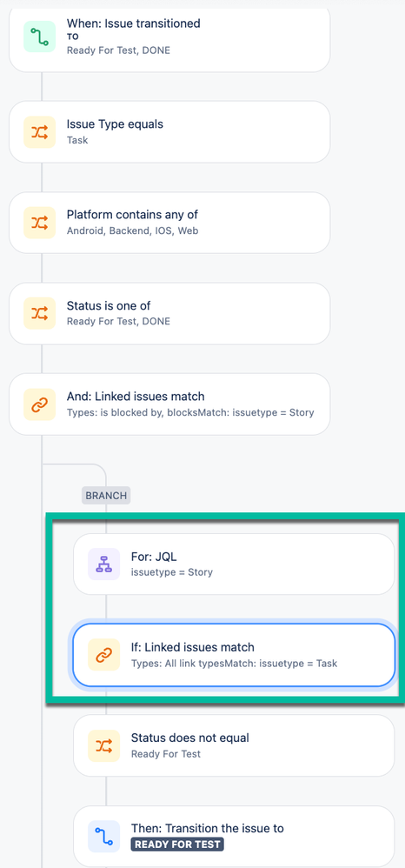Click the condition icon next to Platform contains any of

39,223
